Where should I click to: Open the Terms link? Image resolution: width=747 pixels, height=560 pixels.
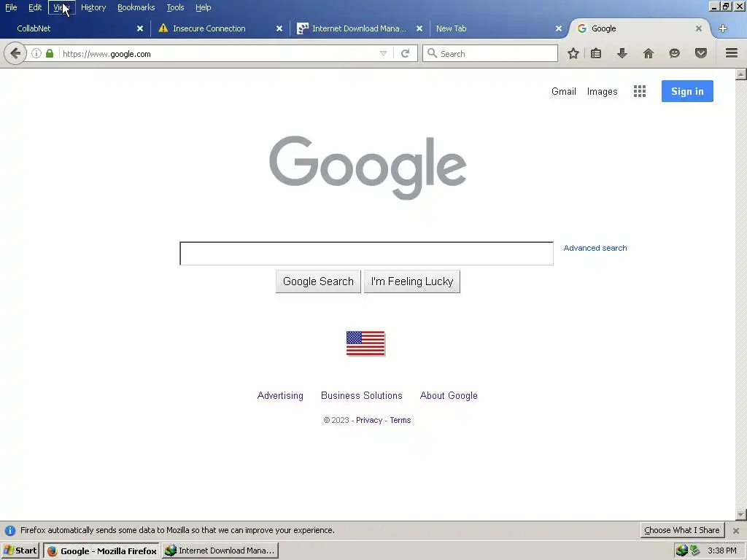click(400, 420)
